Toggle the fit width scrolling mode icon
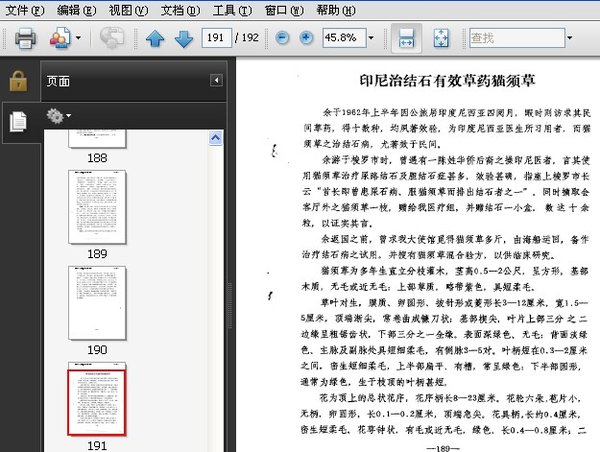 click(406, 38)
